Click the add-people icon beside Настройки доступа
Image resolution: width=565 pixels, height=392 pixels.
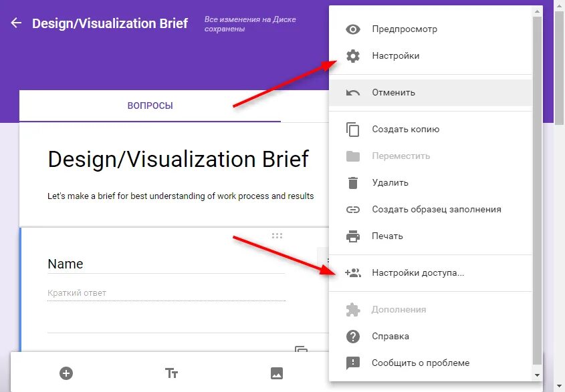pyautogui.click(x=353, y=273)
